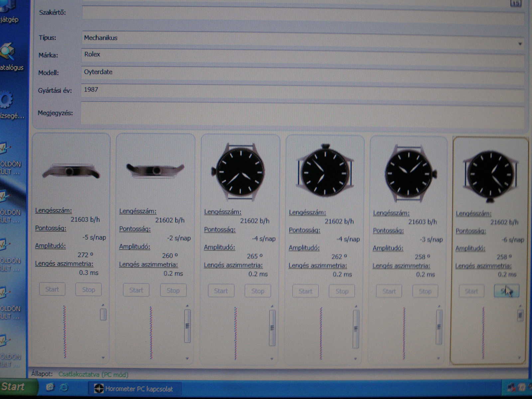Click scroll-down arrow in the -2 s/nap panel
This screenshot has height=399, width=532.
[188, 358]
